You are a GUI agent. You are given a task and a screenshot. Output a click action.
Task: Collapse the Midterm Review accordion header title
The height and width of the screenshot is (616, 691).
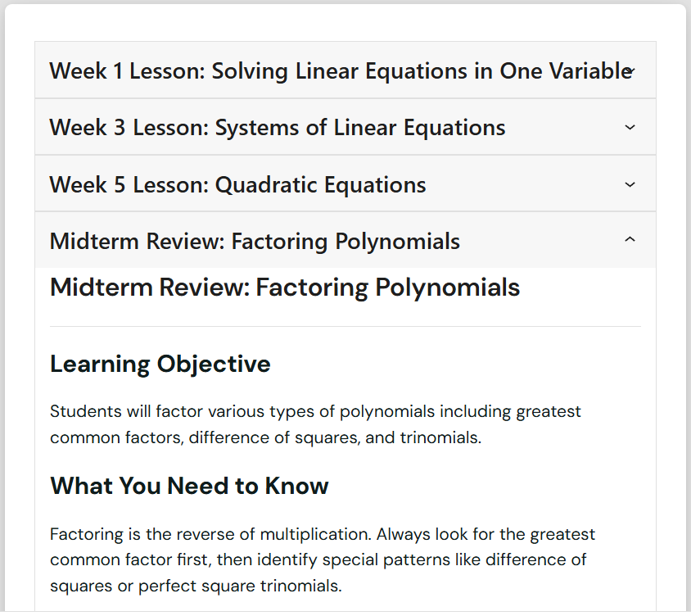[x=255, y=242]
